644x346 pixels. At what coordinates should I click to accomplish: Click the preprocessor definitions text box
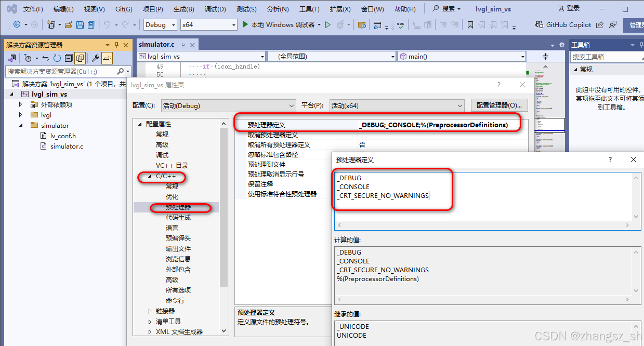tap(483, 196)
